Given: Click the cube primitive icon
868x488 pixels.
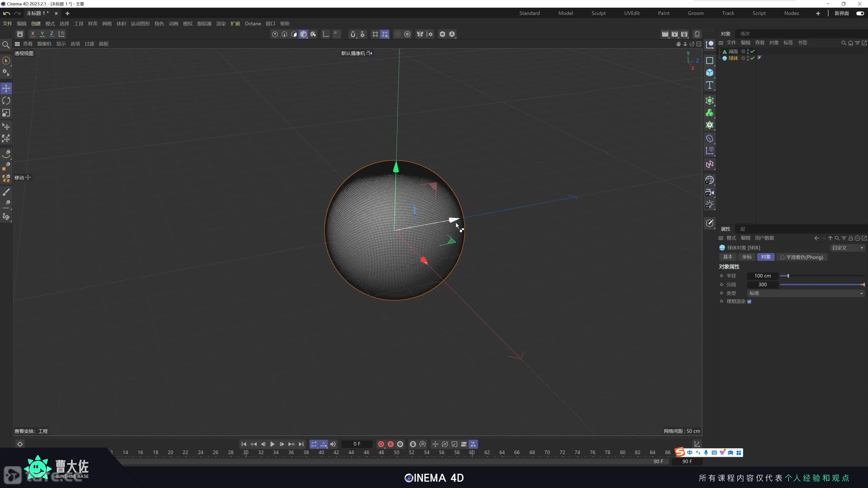Looking at the screenshot, I should tap(709, 73).
